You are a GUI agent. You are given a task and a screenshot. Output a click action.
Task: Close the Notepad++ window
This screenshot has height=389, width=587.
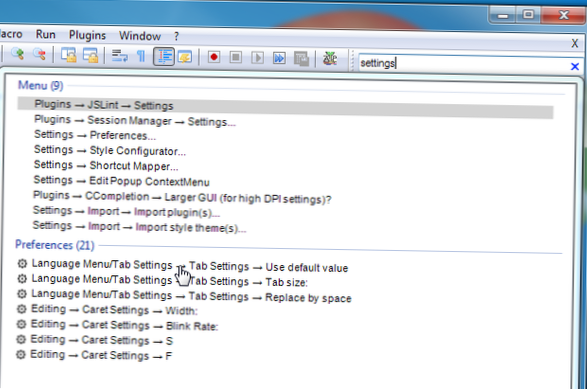point(563,15)
